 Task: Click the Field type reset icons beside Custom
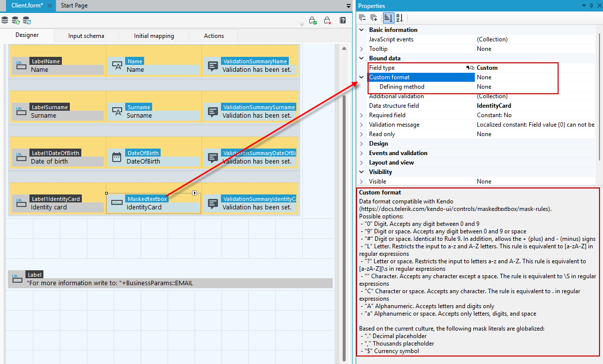coord(470,68)
